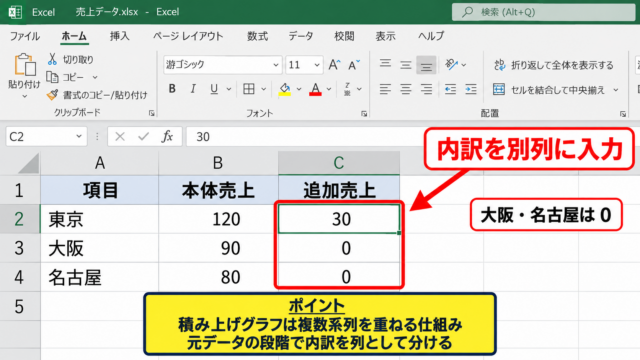Toggle Bold formatting
Image resolution: width=640 pixels, height=360 pixels.
[172, 89]
